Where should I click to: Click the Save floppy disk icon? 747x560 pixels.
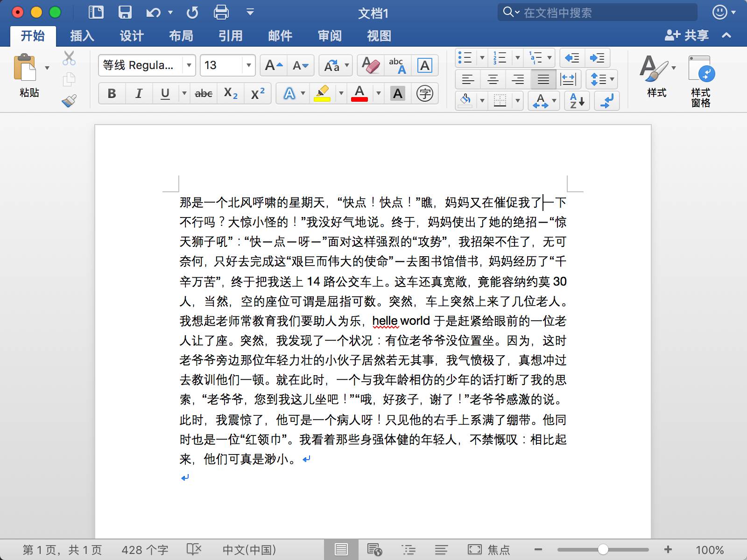[x=125, y=13]
